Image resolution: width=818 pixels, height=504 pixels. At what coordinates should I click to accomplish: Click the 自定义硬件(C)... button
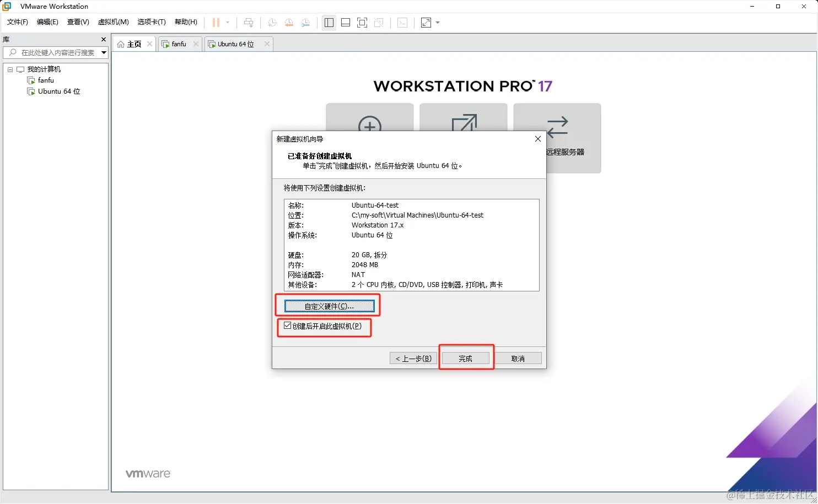[x=329, y=306]
